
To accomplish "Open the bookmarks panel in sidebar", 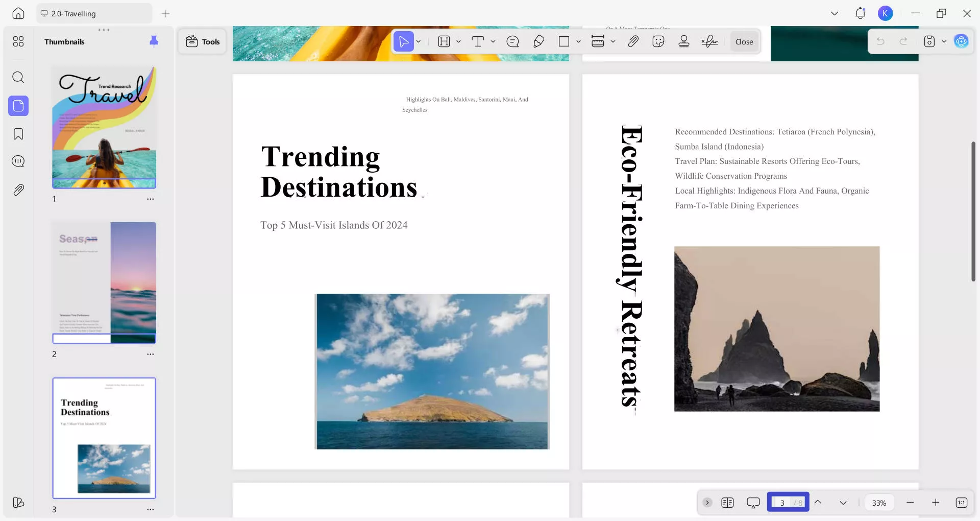I will [18, 134].
